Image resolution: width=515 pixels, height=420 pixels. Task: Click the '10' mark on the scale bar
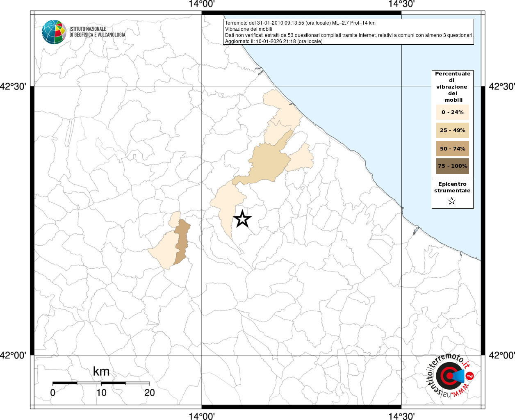(x=101, y=393)
